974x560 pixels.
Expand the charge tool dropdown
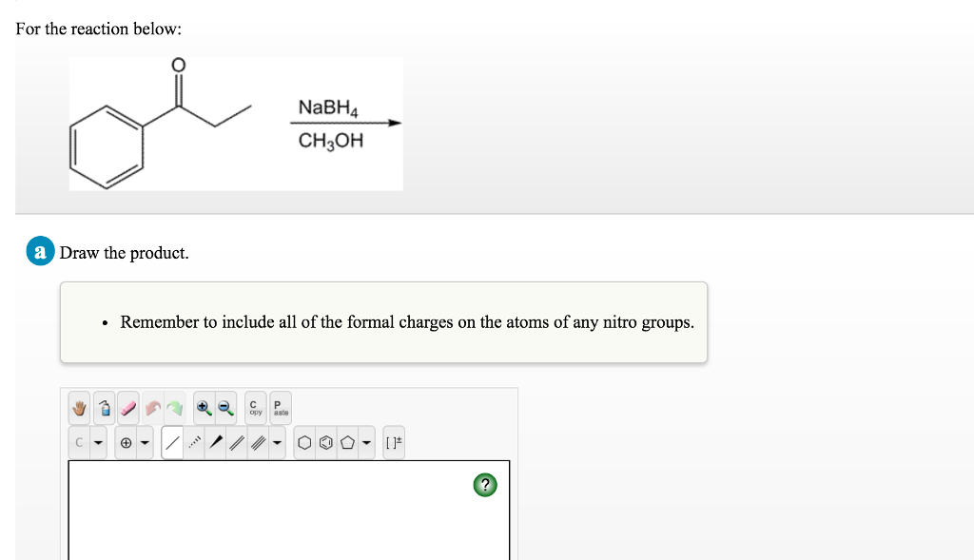(x=146, y=442)
